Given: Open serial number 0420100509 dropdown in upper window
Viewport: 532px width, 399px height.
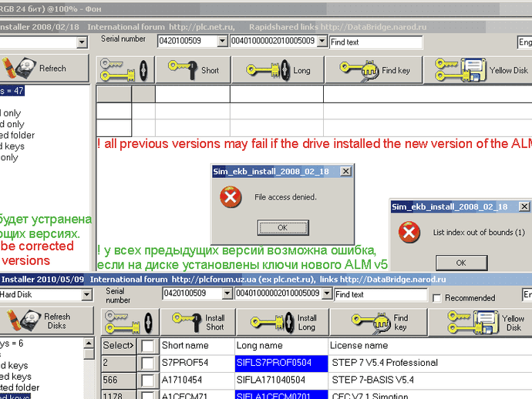Looking at the screenshot, I should [x=222, y=41].
